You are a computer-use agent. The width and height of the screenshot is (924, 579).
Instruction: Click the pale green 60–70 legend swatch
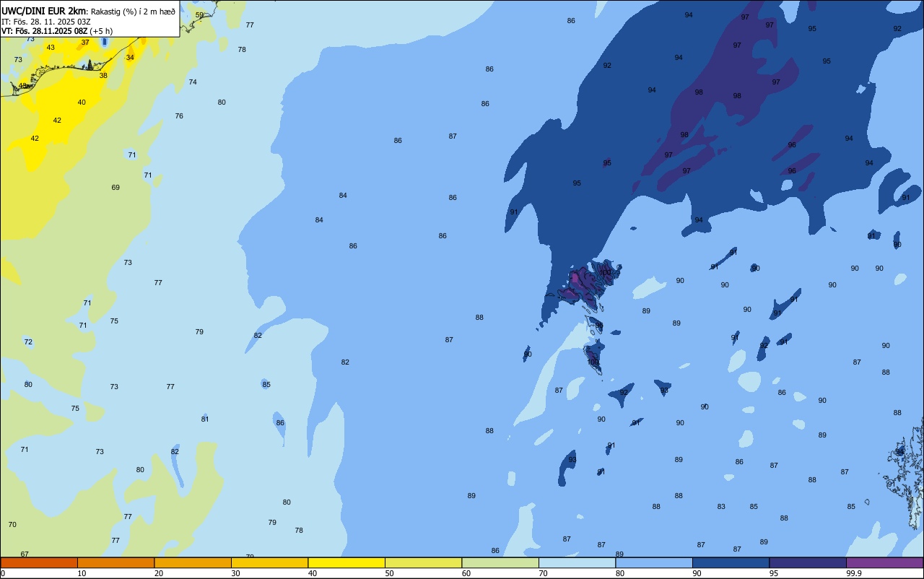coord(500,562)
